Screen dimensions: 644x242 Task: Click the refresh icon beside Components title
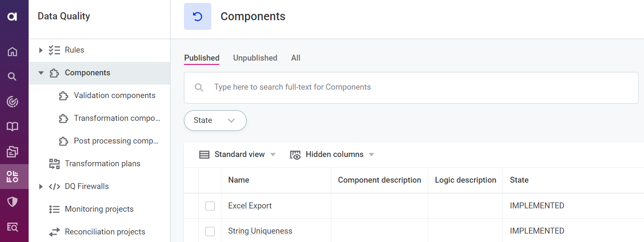197,16
